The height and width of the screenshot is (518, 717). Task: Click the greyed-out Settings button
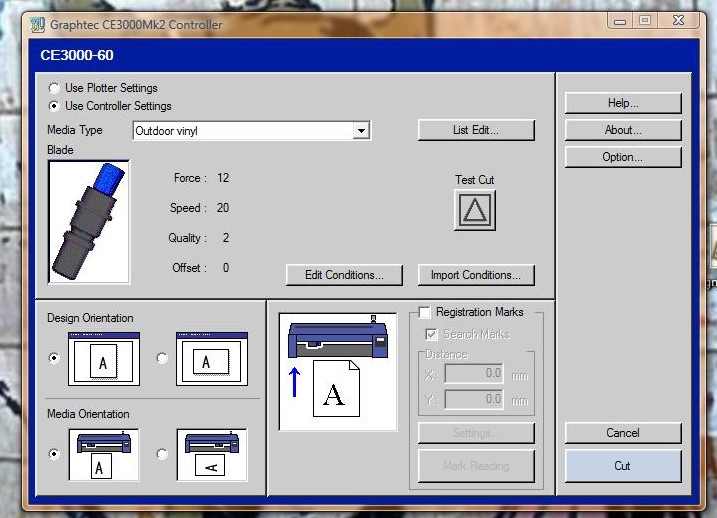tap(476, 433)
